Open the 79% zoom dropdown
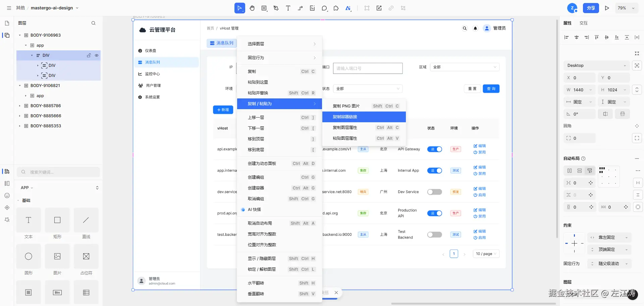The image size is (644, 306). (626, 8)
